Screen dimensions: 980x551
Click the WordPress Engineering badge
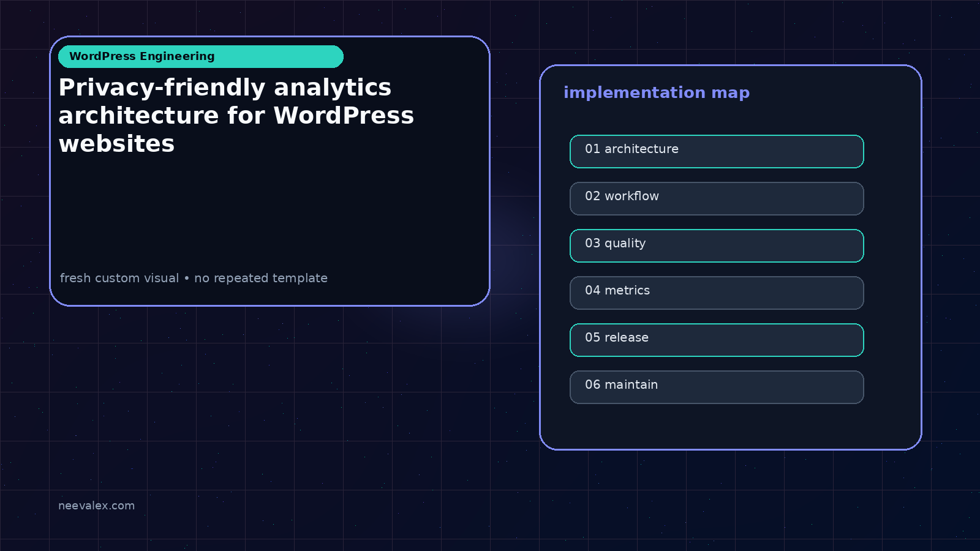201,56
